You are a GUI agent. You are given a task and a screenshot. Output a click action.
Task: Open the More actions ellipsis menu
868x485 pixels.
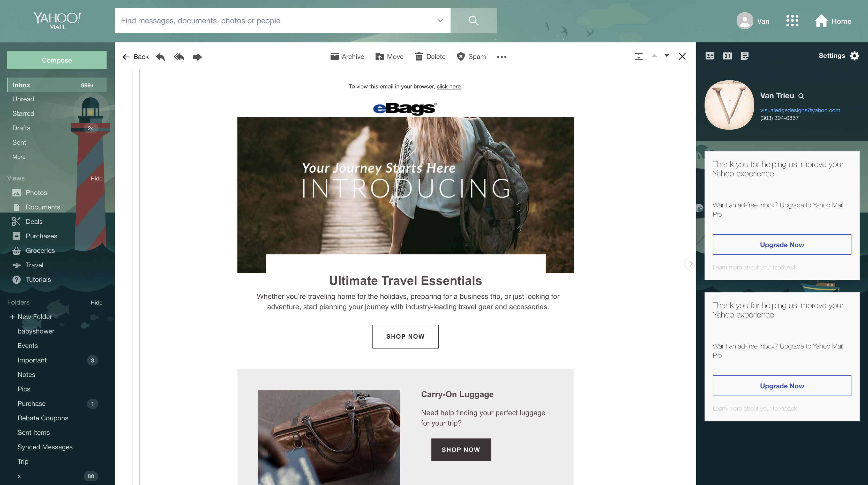pos(502,57)
